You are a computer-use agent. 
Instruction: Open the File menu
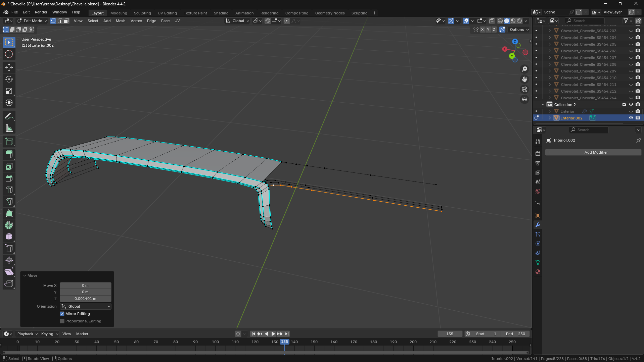tap(14, 12)
